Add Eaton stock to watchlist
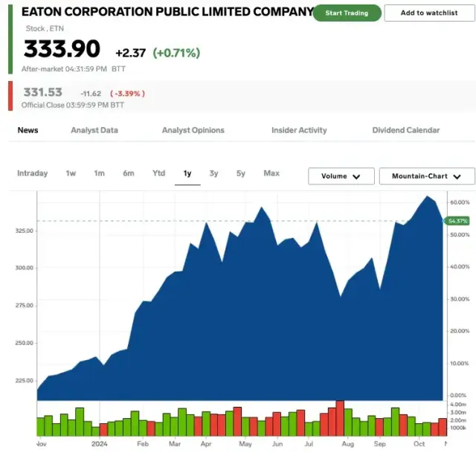 click(429, 13)
